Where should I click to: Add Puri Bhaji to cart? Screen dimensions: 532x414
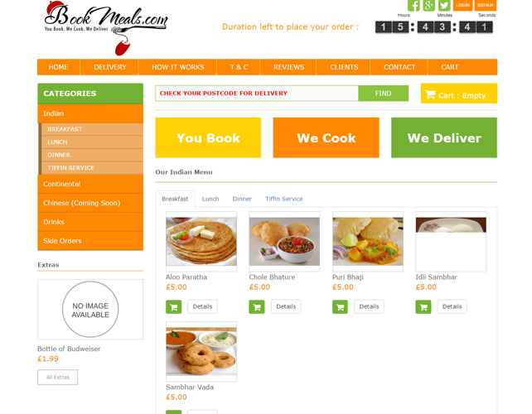340,307
